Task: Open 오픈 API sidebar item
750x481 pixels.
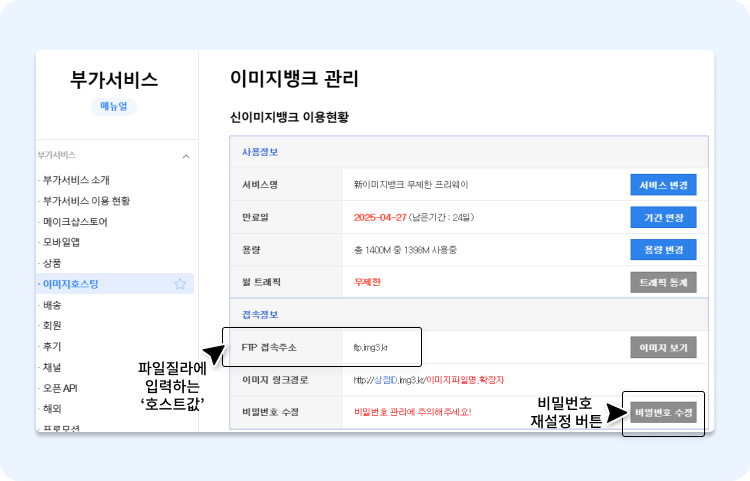Action: pyautogui.click(x=60, y=388)
